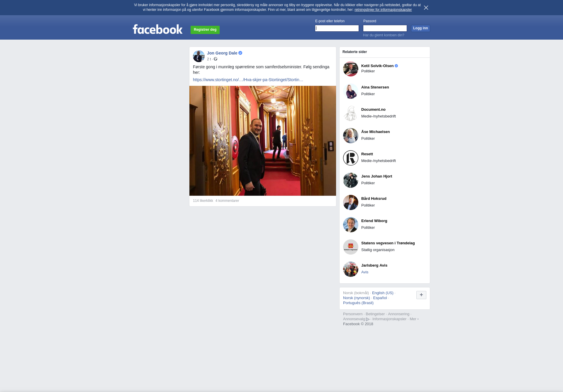Click the Logg inn button
Screen dimensions: 563x392
pyautogui.click(x=420, y=28)
